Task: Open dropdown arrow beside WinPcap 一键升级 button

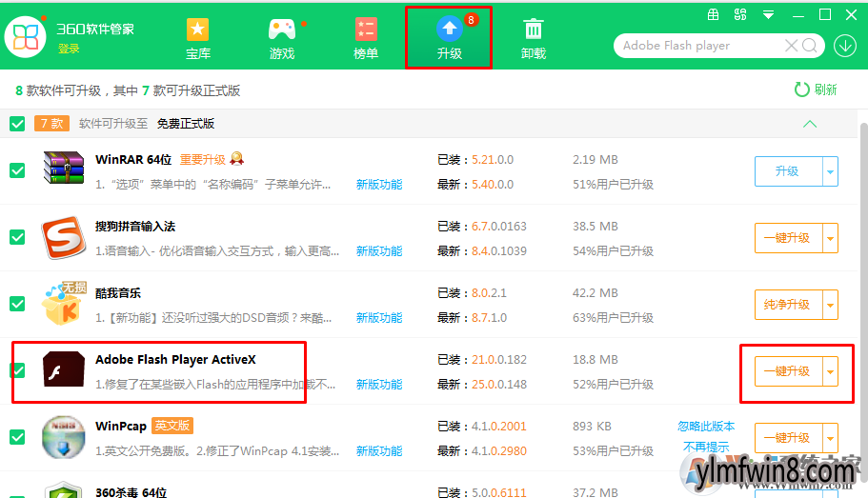Action: pyautogui.click(x=830, y=438)
